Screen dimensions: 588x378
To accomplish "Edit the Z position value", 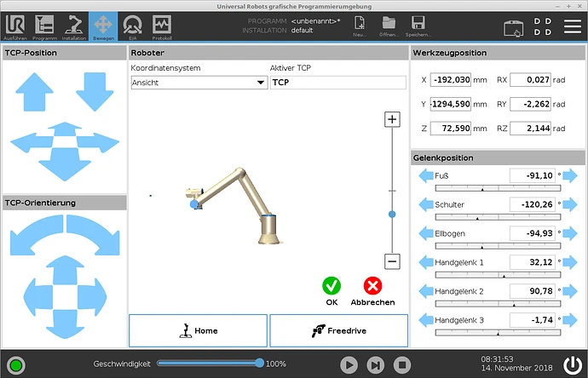I will (x=451, y=129).
